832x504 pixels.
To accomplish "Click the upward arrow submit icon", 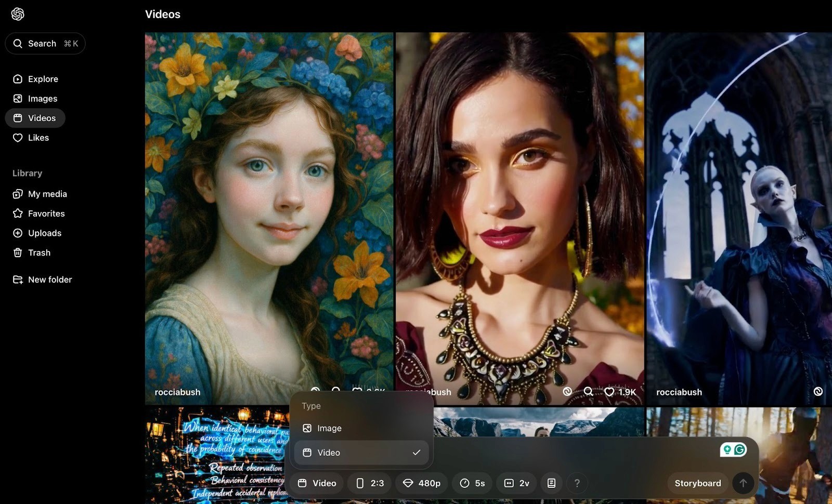I will point(743,483).
